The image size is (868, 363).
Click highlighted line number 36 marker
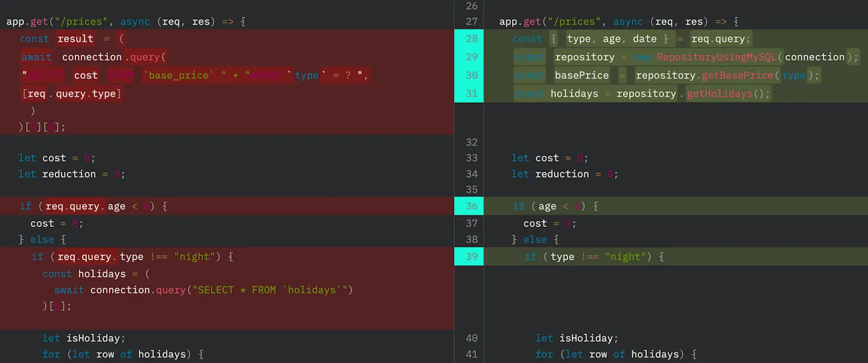click(x=471, y=206)
